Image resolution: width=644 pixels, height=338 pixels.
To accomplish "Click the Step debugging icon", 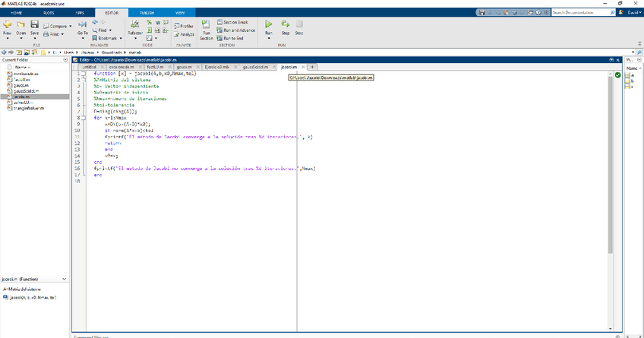I will 286,27.
